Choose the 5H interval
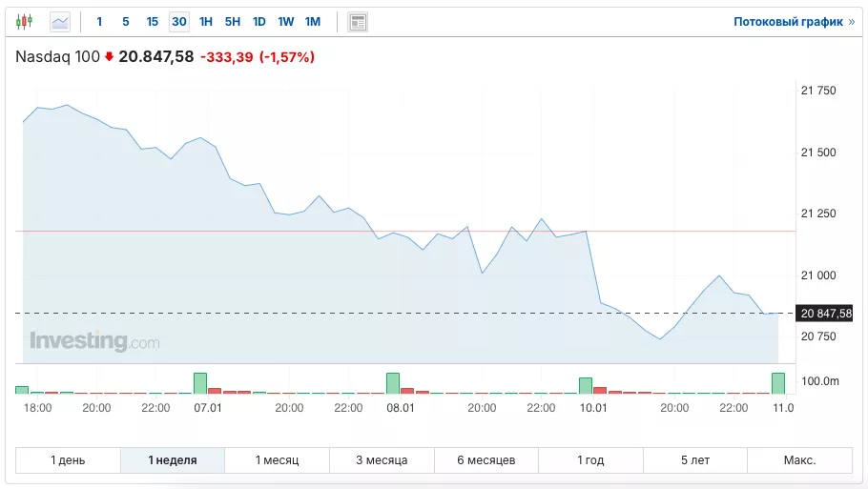The width and height of the screenshot is (868, 489). (x=233, y=21)
